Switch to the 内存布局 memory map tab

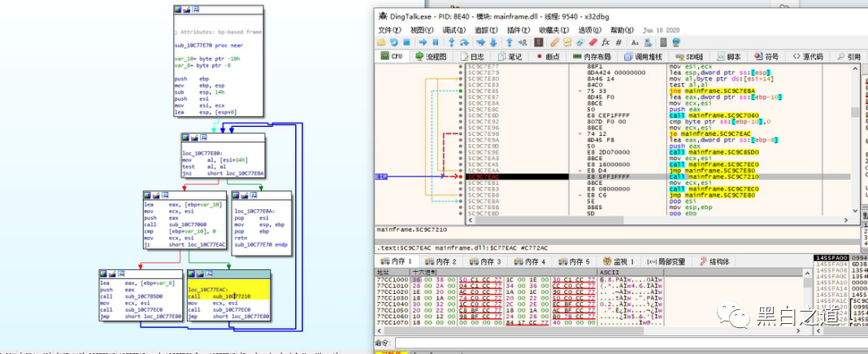tap(592, 56)
